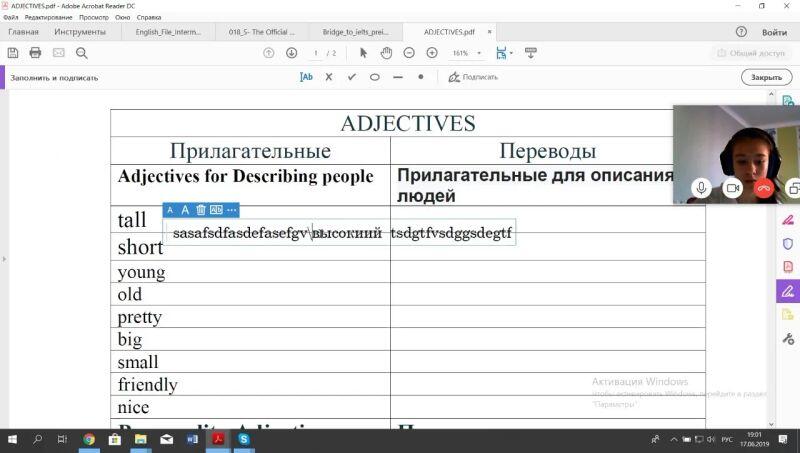Image resolution: width=800 pixels, height=453 pixels.
Task: Click the page number input field
Action: point(316,53)
